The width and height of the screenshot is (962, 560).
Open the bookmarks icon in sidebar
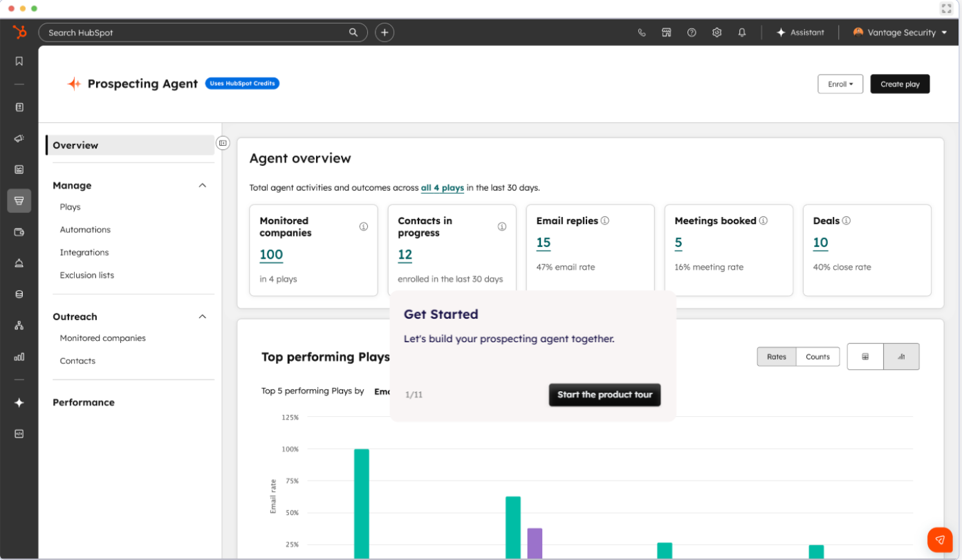[19, 61]
